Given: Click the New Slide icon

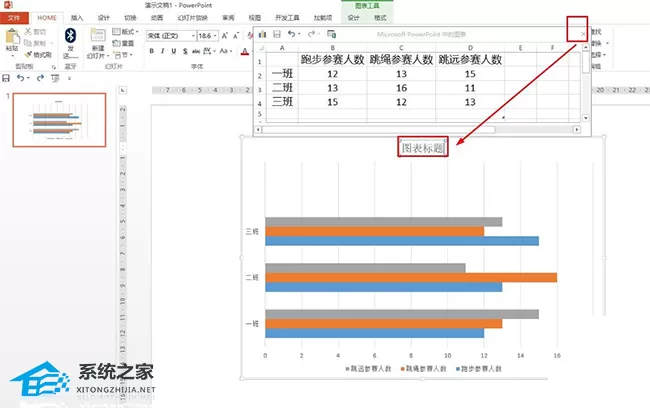Looking at the screenshot, I should (98, 36).
